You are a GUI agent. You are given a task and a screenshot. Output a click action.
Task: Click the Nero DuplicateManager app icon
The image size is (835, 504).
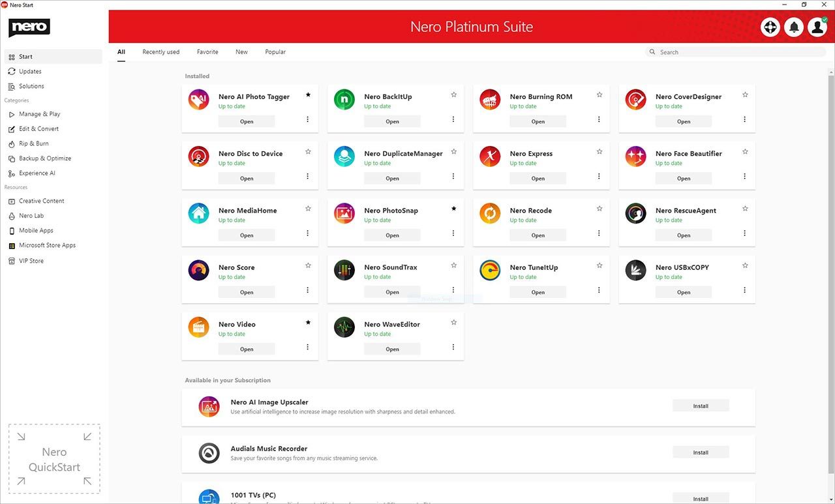(x=344, y=156)
